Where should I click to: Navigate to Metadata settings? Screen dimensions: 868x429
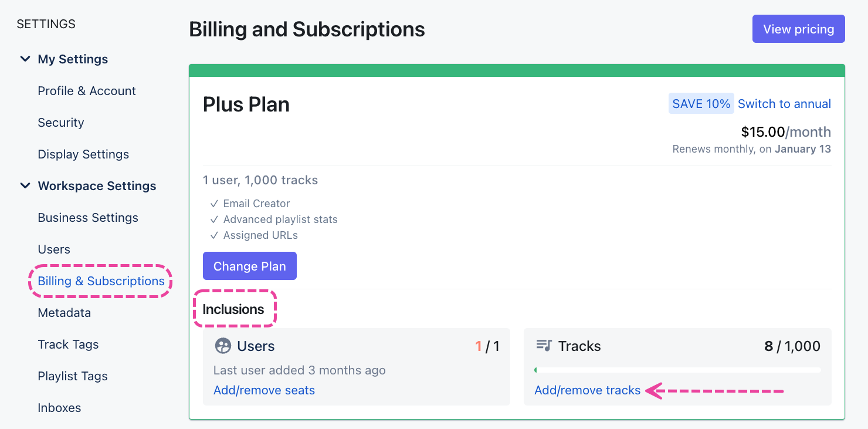(65, 313)
